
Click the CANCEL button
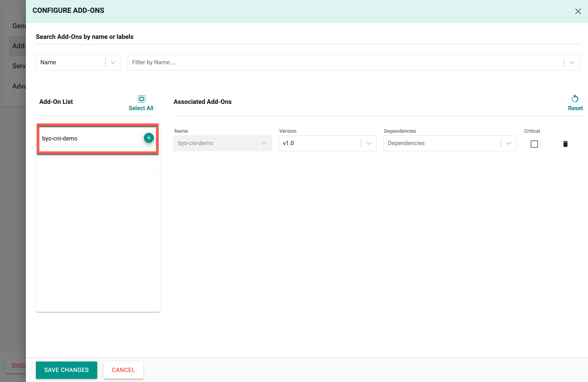coord(123,370)
